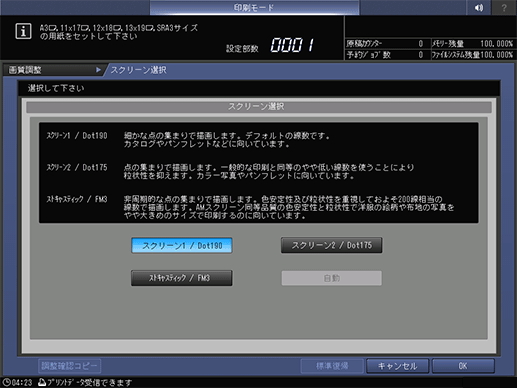
Task: Click the スクリーン2 / Dot175 description label
Action: [x=77, y=167]
